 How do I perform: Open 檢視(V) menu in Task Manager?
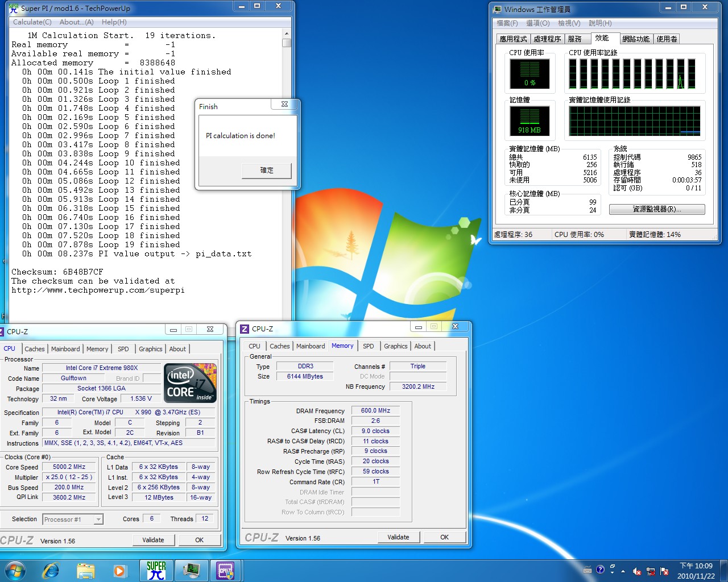tap(569, 23)
